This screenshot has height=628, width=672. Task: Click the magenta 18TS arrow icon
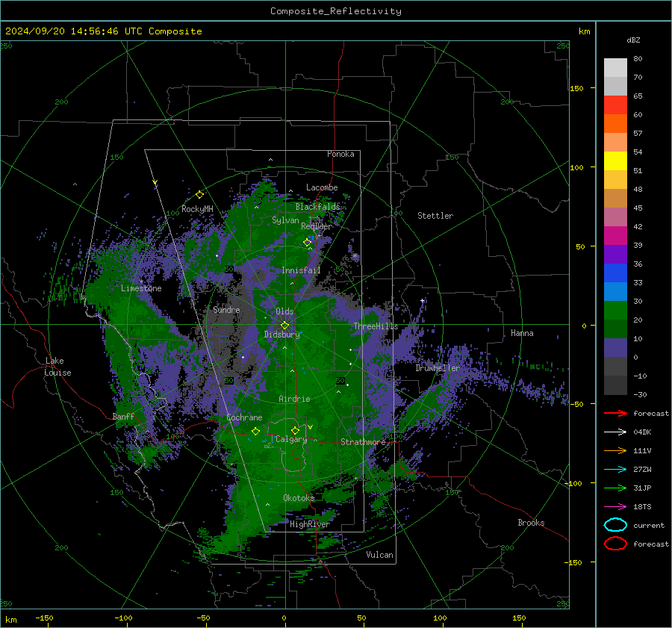(615, 507)
